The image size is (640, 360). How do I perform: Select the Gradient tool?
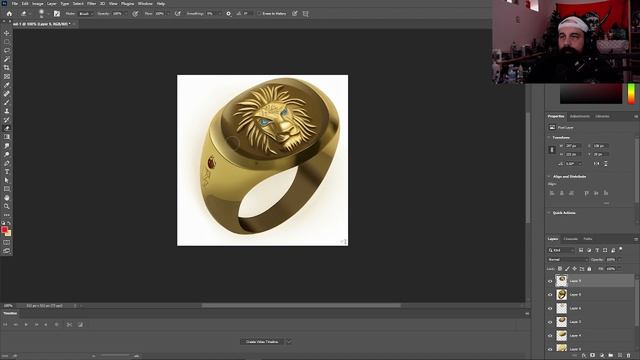click(x=7, y=137)
